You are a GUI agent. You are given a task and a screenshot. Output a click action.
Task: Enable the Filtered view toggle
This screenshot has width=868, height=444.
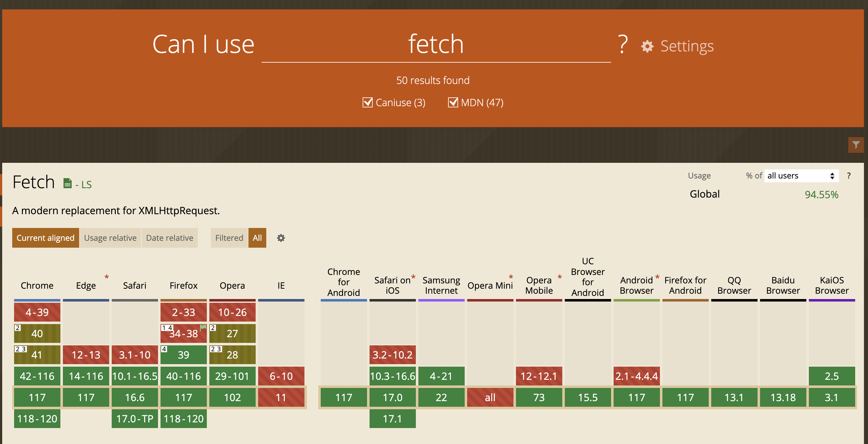click(x=229, y=237)
